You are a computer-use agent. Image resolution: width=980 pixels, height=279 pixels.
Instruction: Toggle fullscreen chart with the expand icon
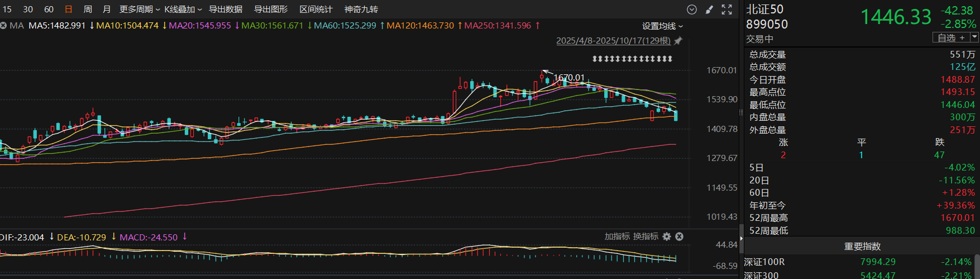pyautogui.click(x=727, y=10)
